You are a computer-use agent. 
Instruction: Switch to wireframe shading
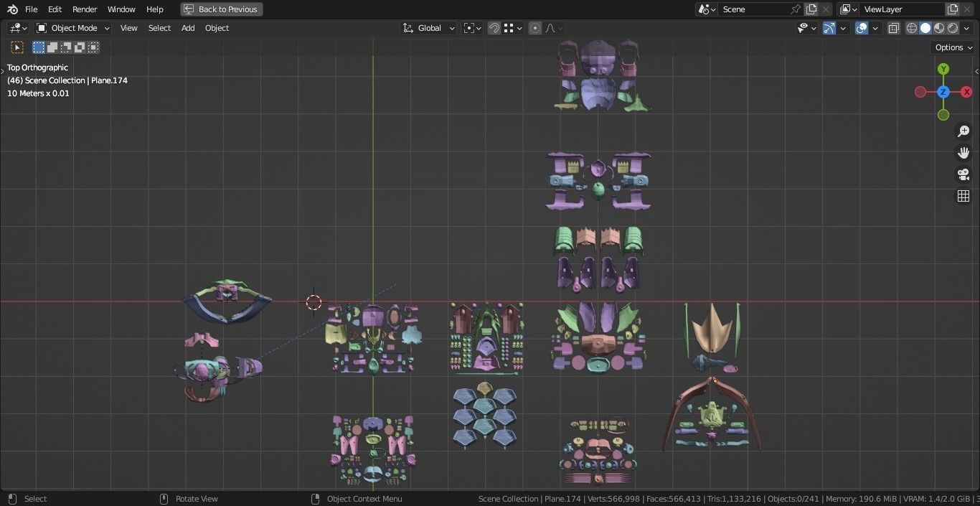point(912,28)
